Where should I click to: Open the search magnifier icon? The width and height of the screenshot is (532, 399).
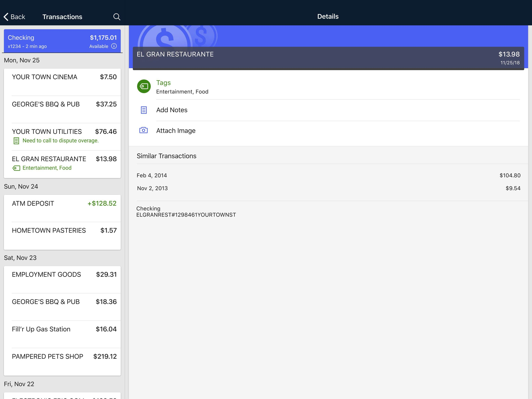[x=117, y=17]
